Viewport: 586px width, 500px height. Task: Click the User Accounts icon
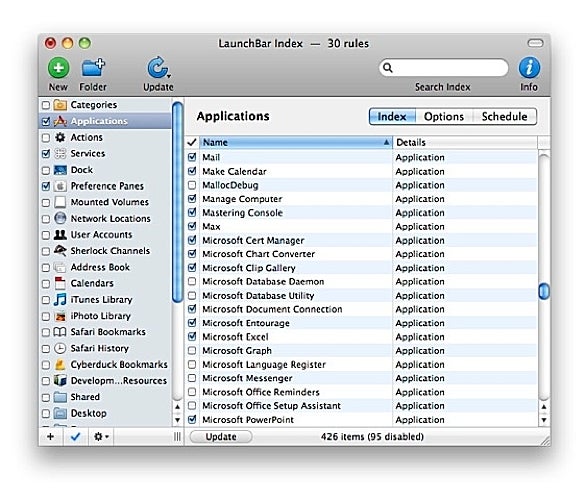coord(60,235)
